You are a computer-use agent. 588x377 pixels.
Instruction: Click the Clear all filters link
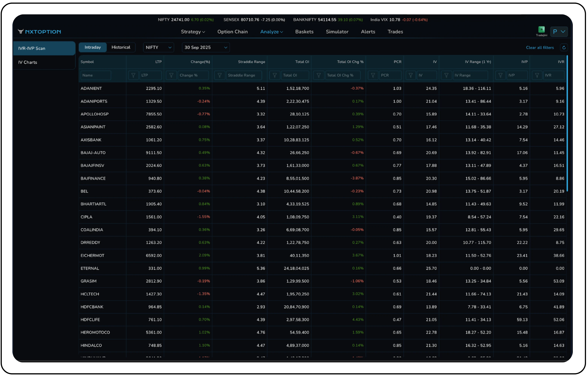540,47
